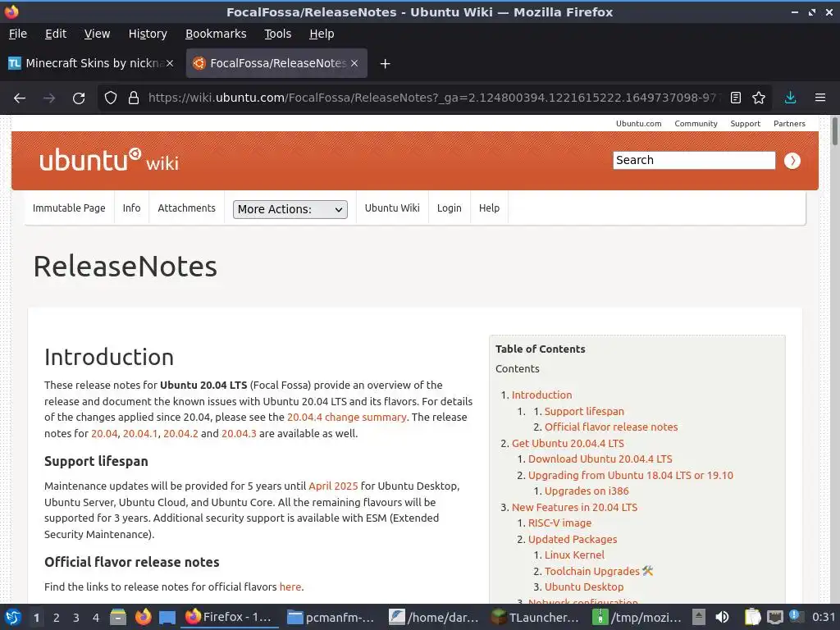Open the Community top link
Image resolution: width=840 pixels, height=630 pixels.
696,124
